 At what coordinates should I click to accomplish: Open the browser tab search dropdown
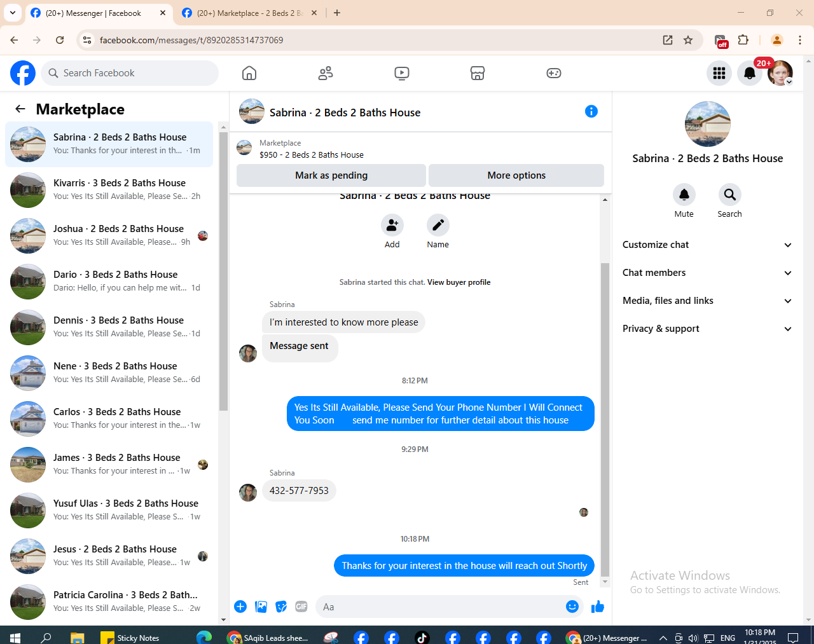(13, 13)
